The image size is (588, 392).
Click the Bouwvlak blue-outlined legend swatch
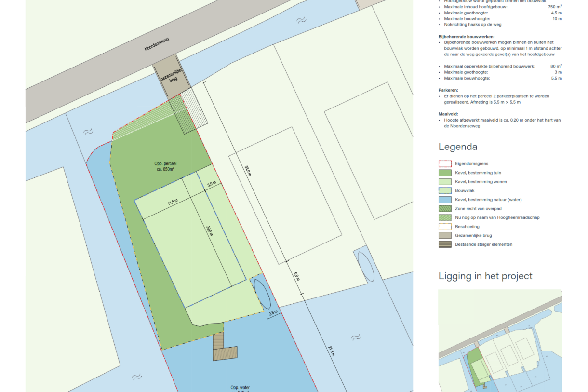pyautogui.click(x=444, y=191)
